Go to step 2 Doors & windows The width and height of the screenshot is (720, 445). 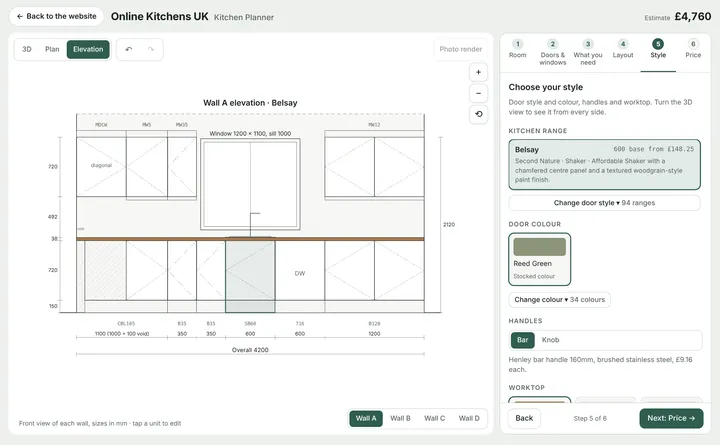[x=553, y=52]
